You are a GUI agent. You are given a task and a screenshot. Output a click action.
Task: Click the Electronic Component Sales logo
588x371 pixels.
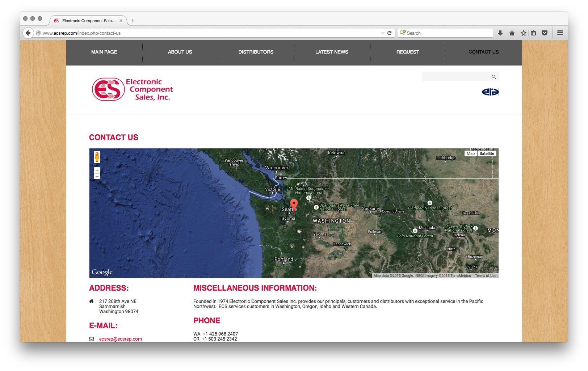(133, 89)
